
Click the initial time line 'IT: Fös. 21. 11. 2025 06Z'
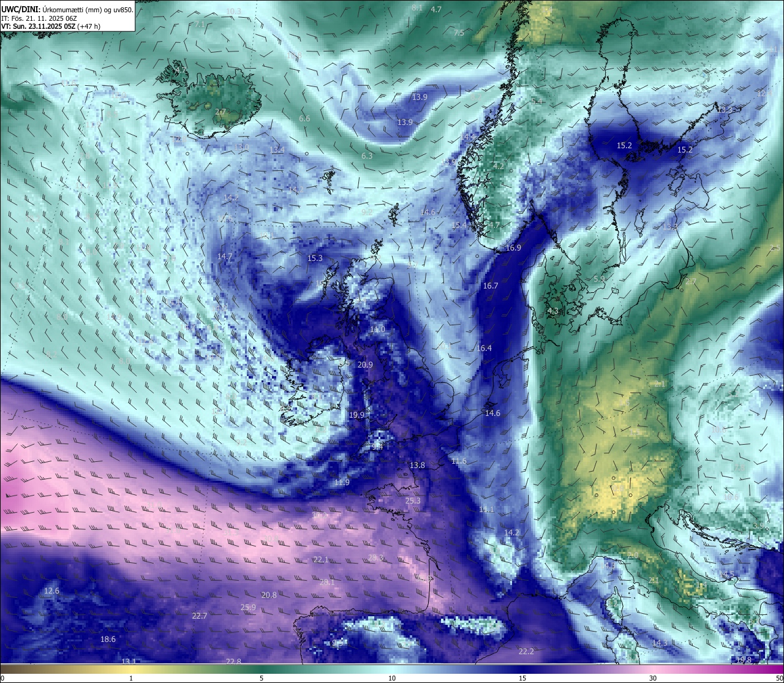39,18
